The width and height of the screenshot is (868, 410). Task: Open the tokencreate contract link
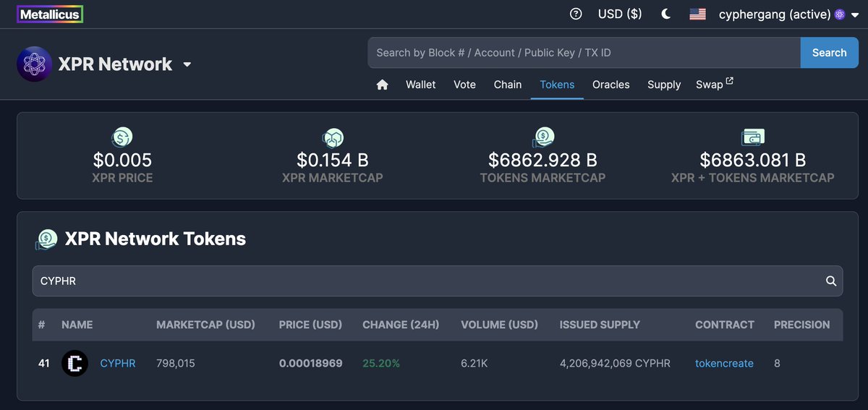(724, 363)
